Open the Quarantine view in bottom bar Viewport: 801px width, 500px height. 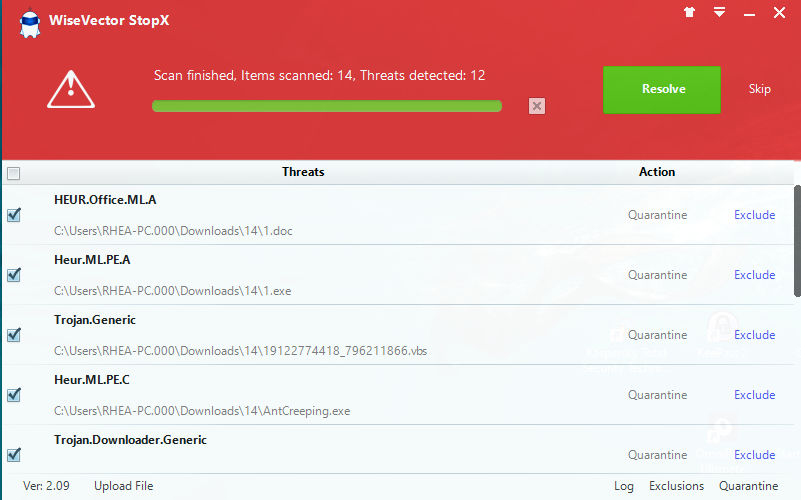[748, 486]
